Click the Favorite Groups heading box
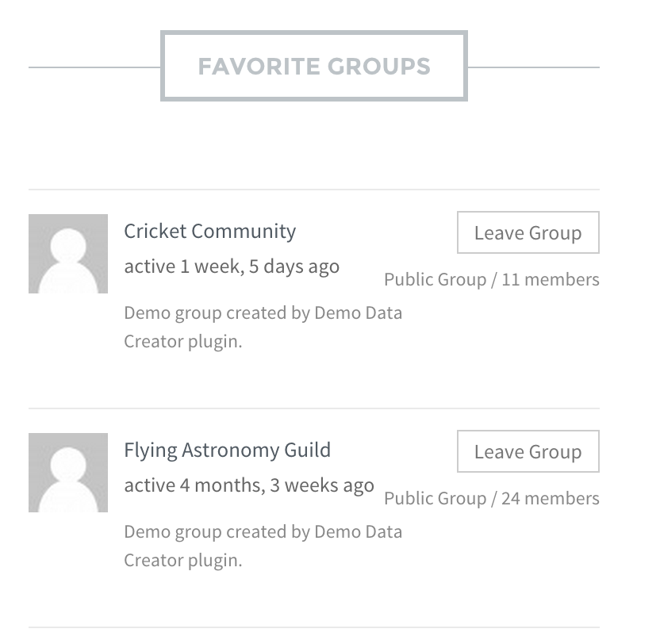The width and height of the screenshot is (660, 644). pos(314,66)
